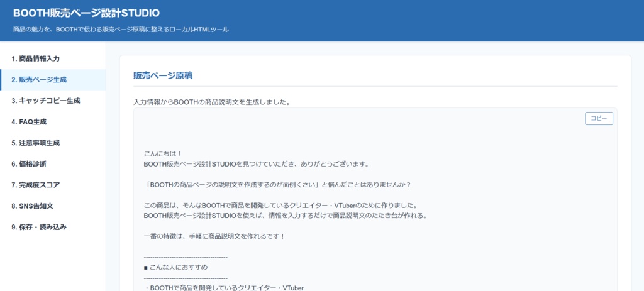Click the line 一番の特徴は、手軽に商品説明文を作れるです！
This screenshot has height=291, width=644.
tap(214, 236)
